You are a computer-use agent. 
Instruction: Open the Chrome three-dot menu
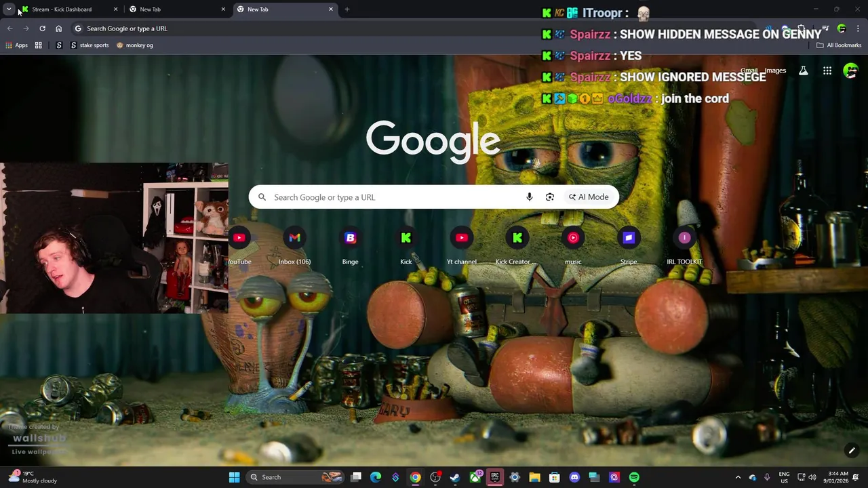[858, 28]
